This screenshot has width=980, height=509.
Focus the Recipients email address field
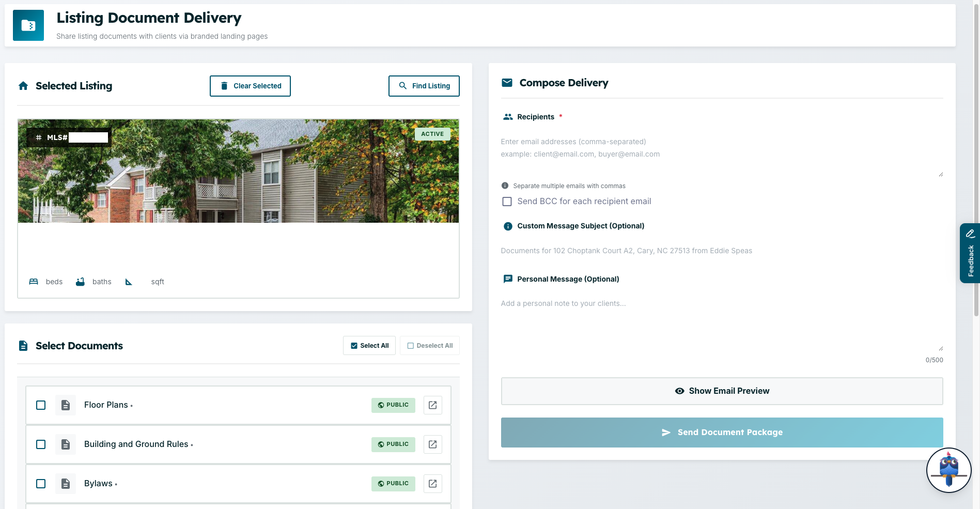722,154
